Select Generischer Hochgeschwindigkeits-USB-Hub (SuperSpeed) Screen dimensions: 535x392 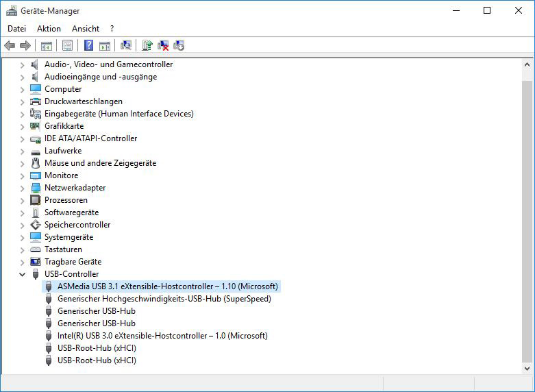(164, 299)
